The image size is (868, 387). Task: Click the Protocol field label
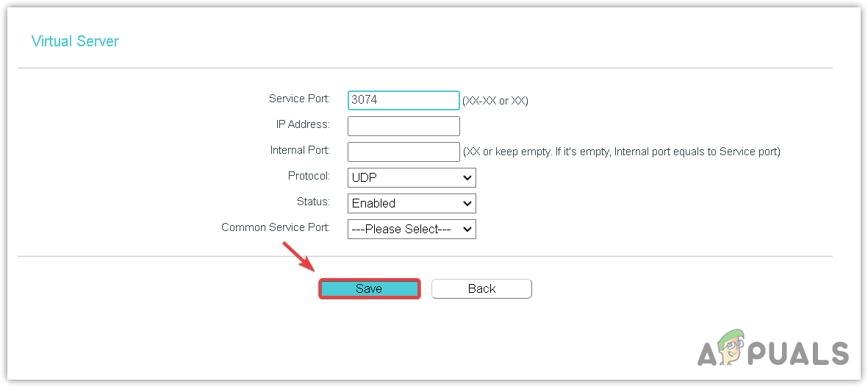click(x=309, y=176)
